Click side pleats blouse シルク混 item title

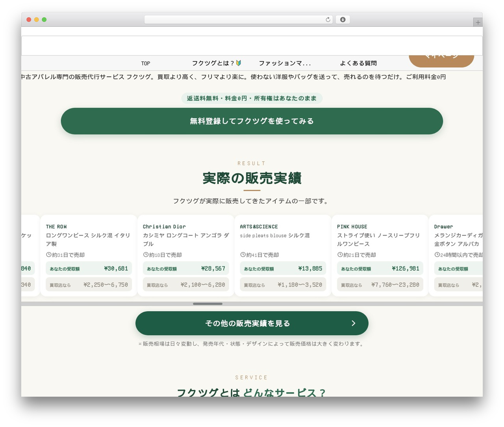[275, 236]
